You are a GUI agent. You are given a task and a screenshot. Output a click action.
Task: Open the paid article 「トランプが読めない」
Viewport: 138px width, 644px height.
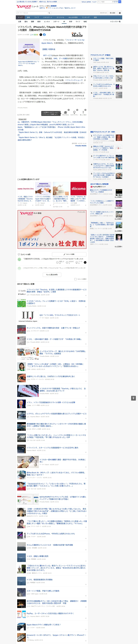(102, 202)
